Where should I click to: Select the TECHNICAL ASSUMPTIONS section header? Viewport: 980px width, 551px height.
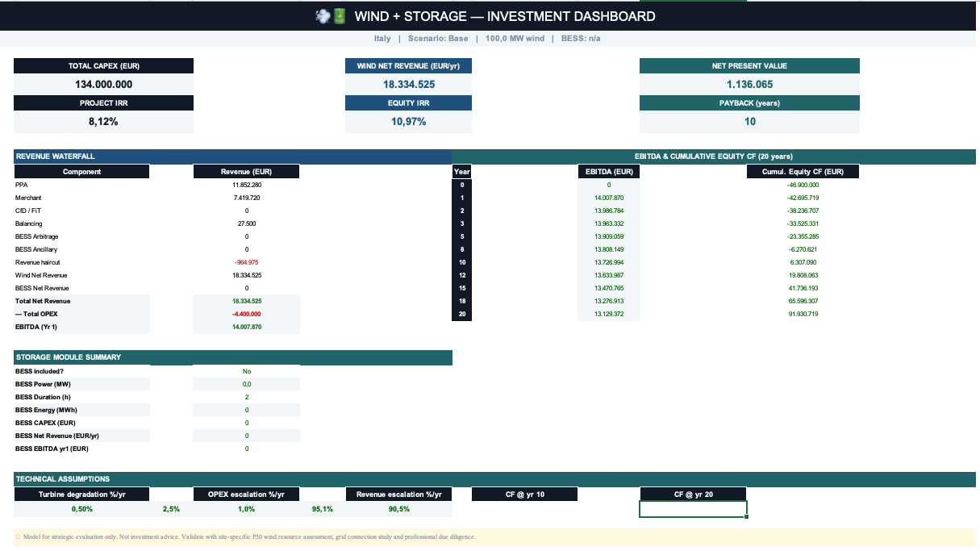click(x=494, y=479)
